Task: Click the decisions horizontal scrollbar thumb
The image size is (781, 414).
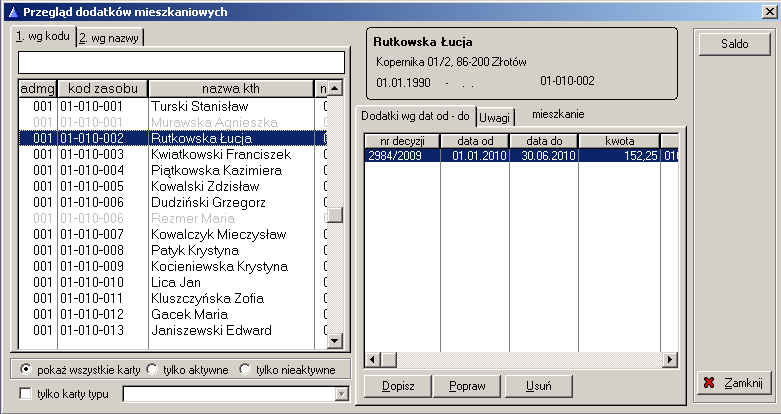Action: point(389,359)
